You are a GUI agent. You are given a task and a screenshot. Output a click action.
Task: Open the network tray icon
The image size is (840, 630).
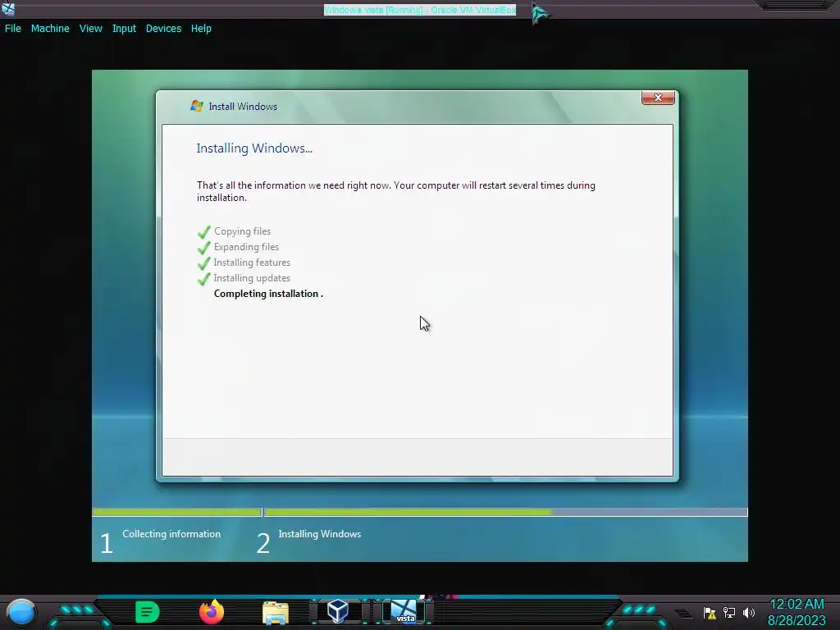coord(729,612)
